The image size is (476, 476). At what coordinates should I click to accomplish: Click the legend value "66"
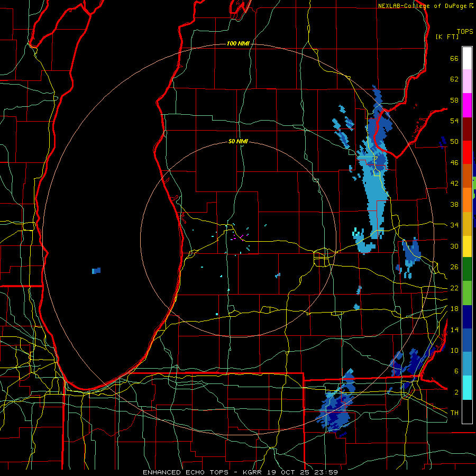pyautogui.click(x=454, y=59)
